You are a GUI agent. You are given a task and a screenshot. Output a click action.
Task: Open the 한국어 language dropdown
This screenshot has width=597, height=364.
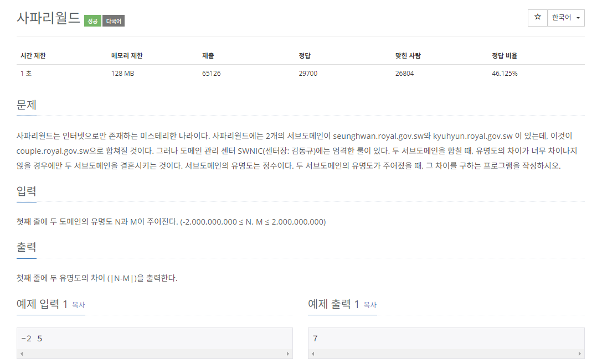pos(566,18)
